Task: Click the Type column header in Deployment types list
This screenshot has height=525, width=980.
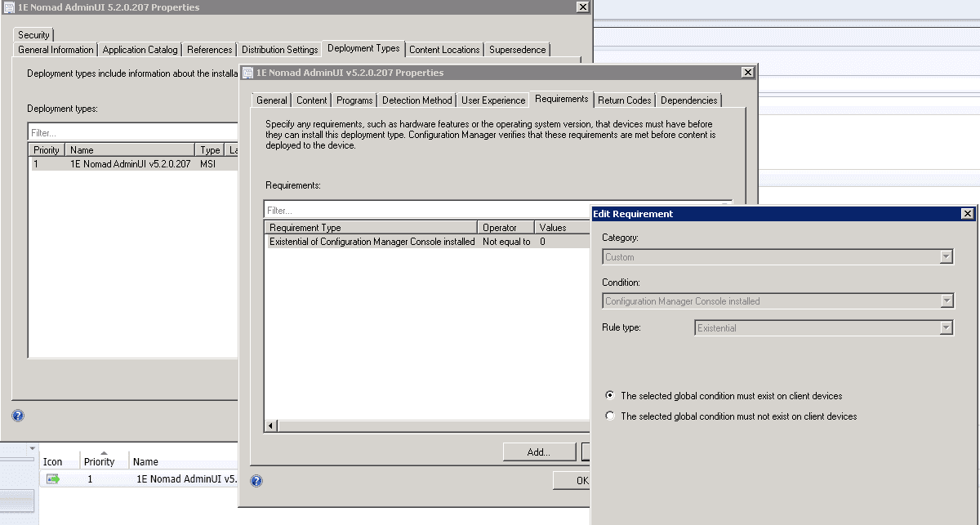Action: point(210,150)
